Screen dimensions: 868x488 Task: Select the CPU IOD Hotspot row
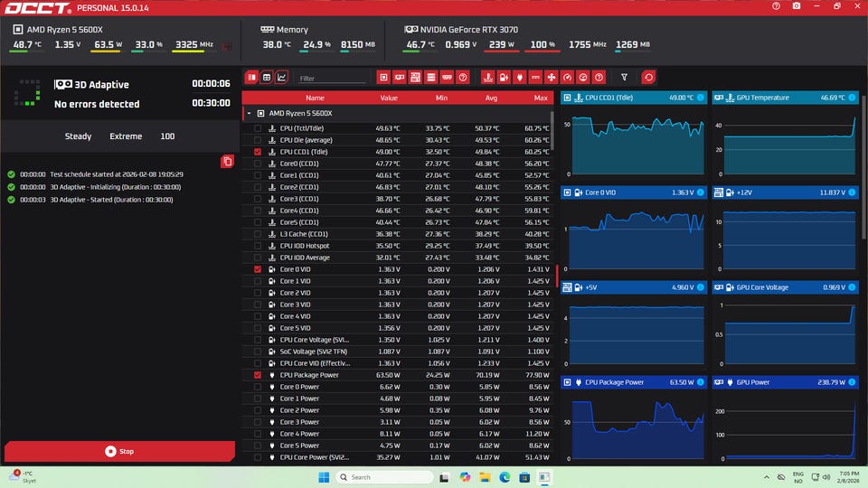coord(398,246)
